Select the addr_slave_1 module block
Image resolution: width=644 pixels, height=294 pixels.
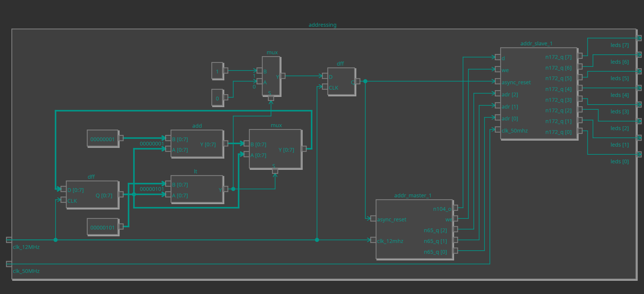(539, 93)
